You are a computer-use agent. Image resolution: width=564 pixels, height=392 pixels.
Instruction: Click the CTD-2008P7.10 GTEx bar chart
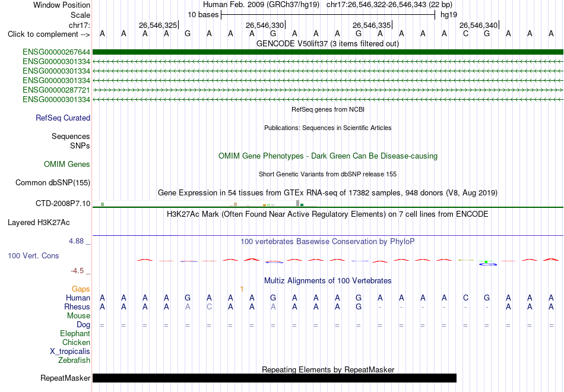point(205,203)
